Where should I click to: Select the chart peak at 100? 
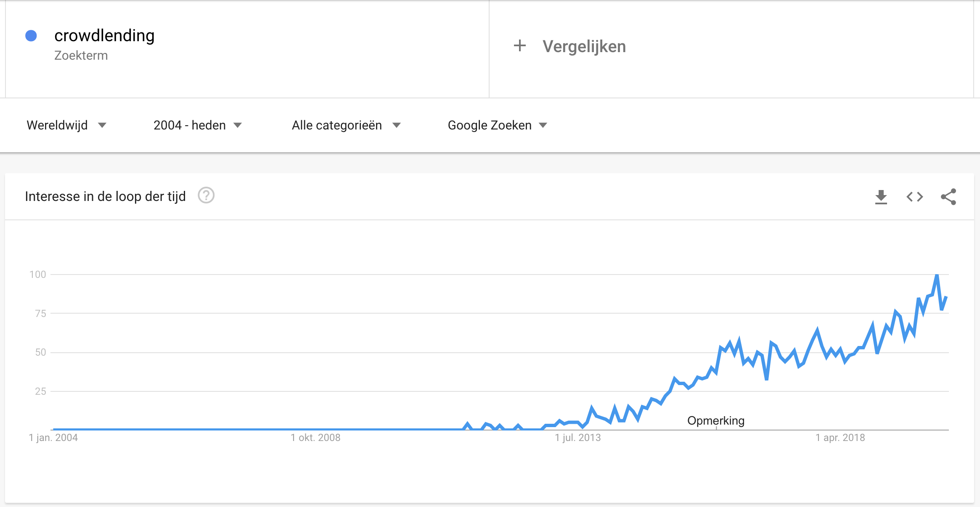point(937,275)
